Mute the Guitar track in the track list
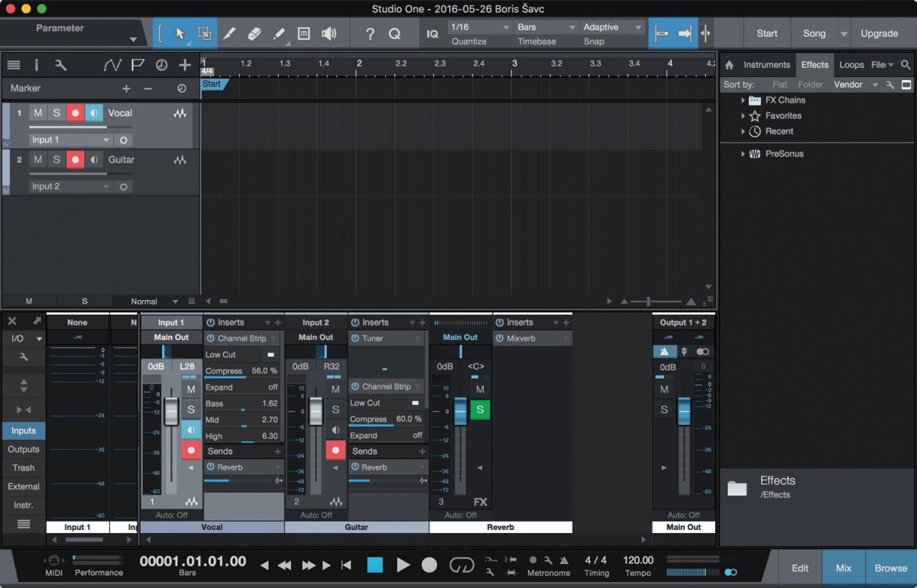 pyautogui.click(x=38, y=160)
